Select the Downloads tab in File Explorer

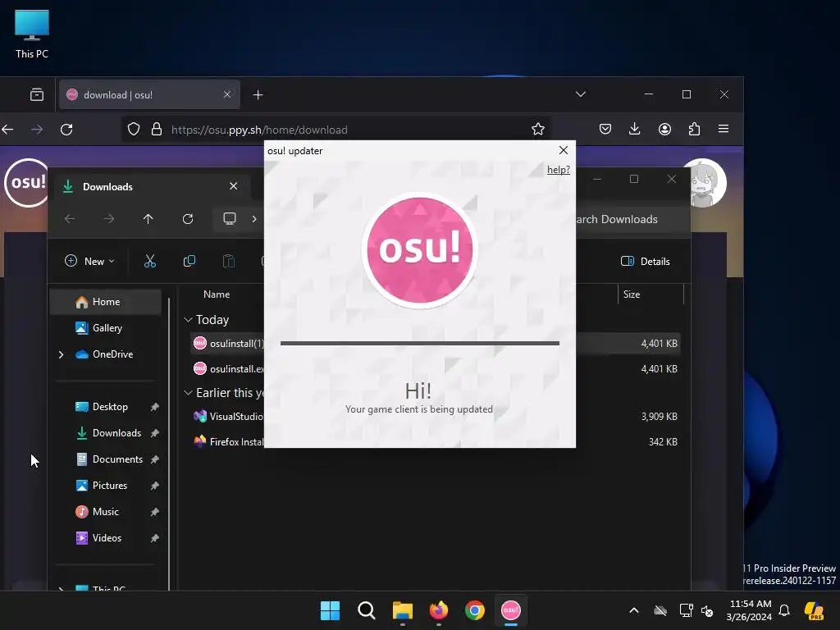pyautogui.click(x=150, y=186)
